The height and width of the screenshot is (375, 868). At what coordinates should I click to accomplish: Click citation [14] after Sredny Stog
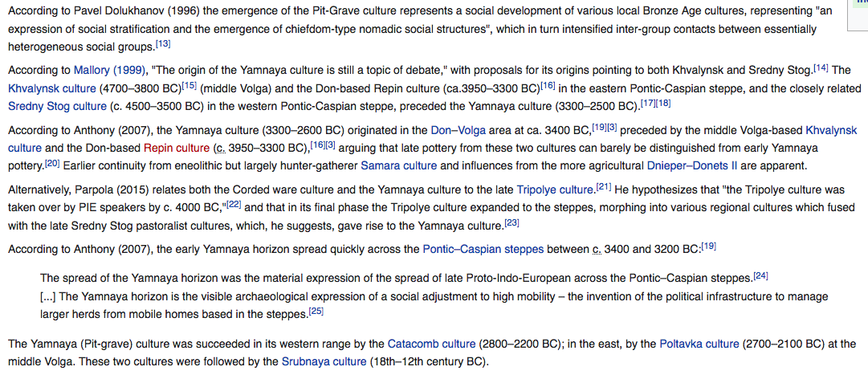[821, 67]
